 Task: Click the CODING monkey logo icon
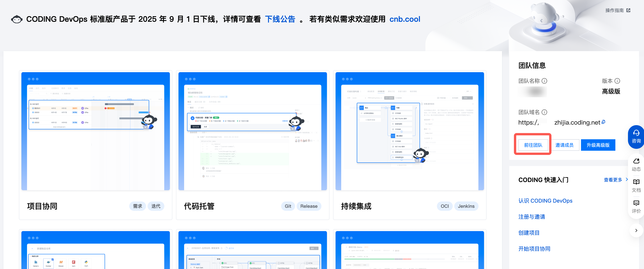[x=17, y=19]
